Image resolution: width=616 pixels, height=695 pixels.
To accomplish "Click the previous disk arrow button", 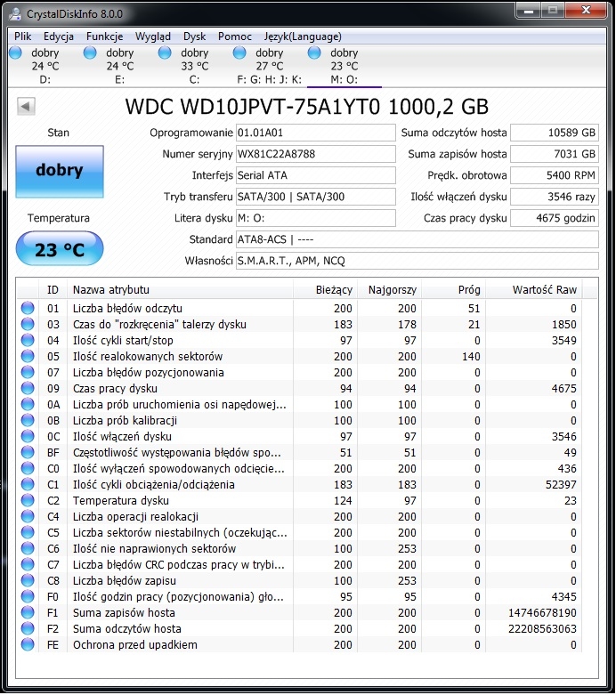I will click(26, 107).
